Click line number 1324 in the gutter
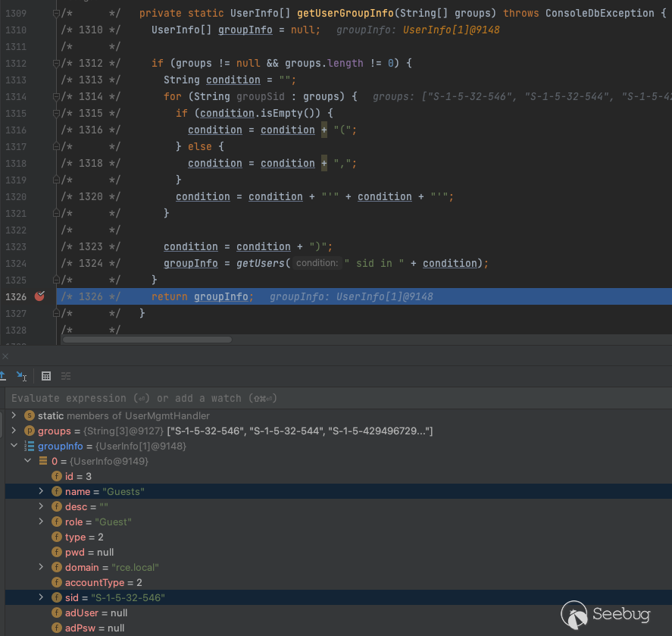Viewport: 672px width, 636px height. pyautogui.click(x=16, y=263)
